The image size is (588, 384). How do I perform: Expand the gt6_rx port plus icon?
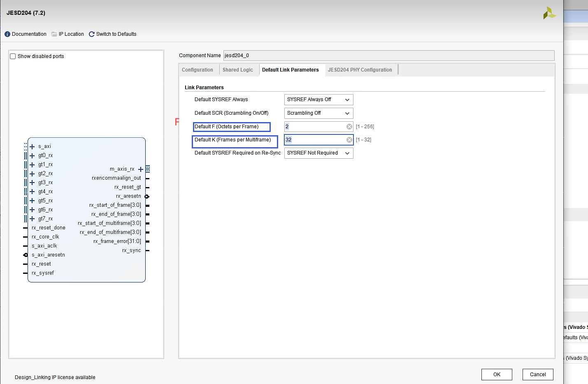32,210
